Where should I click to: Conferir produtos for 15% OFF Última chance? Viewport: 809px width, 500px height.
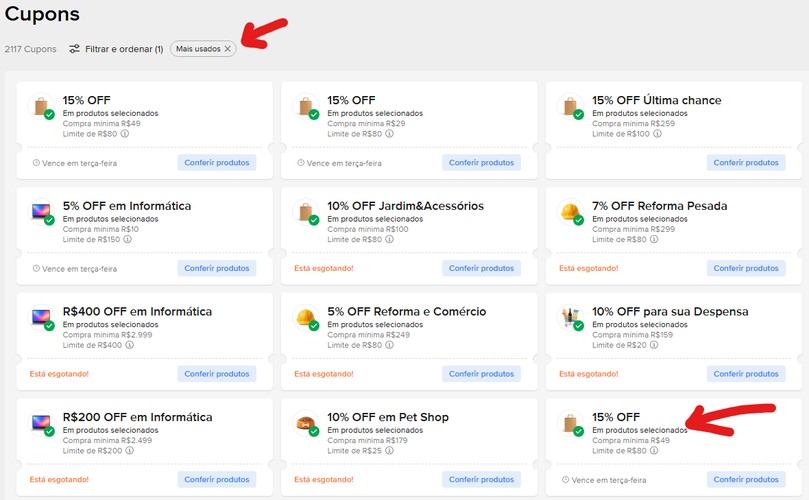(x=746, y=163)
